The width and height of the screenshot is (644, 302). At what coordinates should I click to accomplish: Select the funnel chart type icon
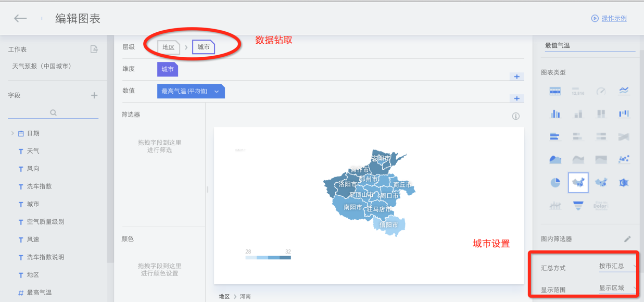click(x=578, y=205)
